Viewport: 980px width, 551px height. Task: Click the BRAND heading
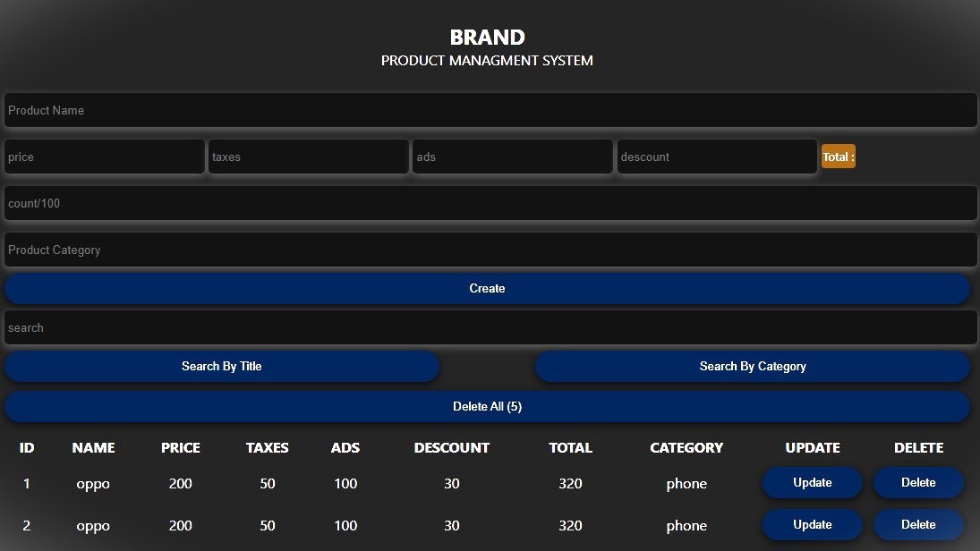pos(487,38)
